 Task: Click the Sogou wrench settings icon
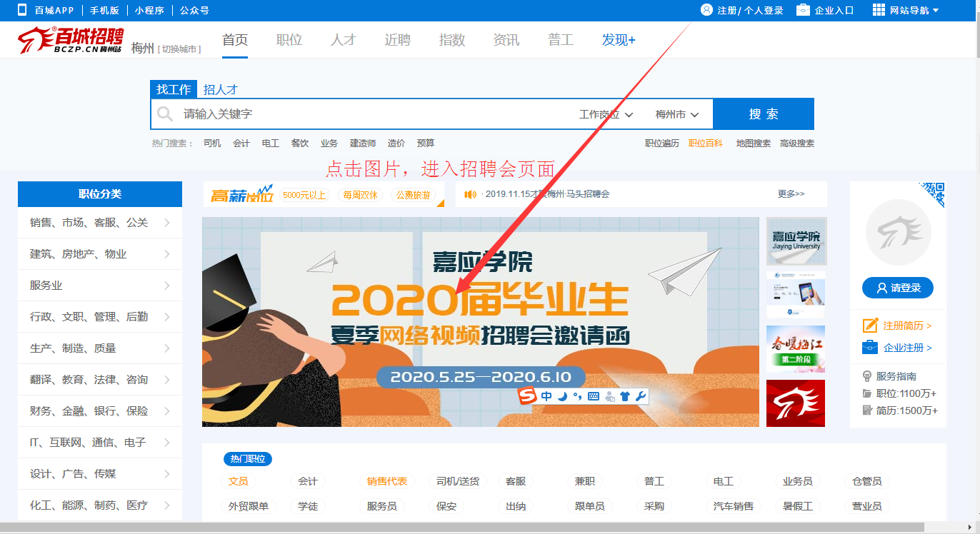tap(640, 396)
